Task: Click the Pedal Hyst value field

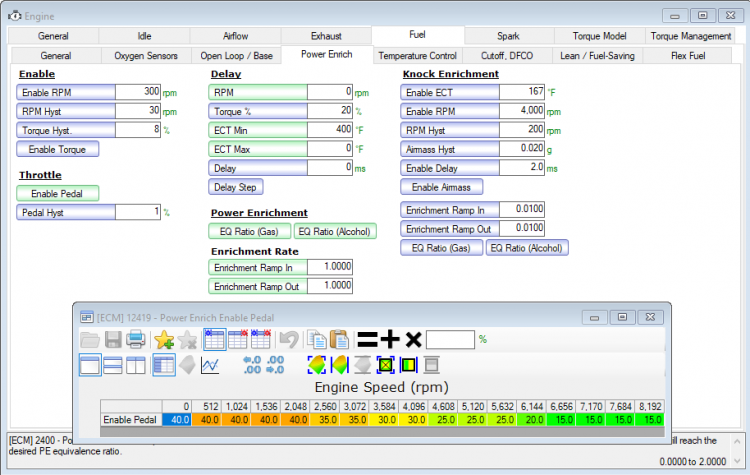Action: click(138, 212)
